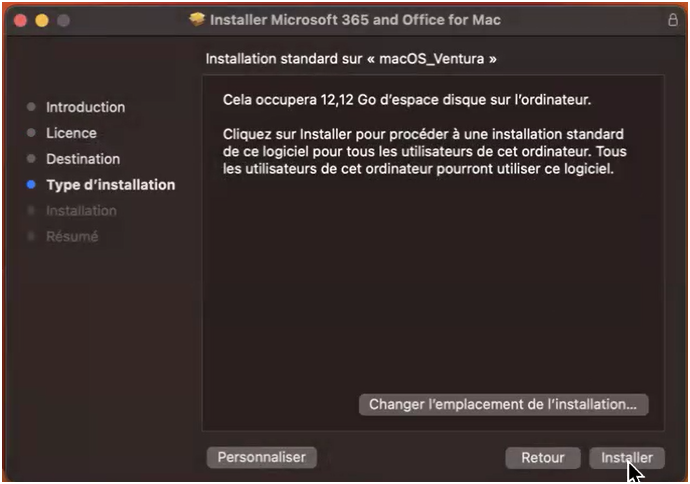Minimize the installer with the yellow button
Viewport: 690px width, 484px height.
tap(42, 20)
